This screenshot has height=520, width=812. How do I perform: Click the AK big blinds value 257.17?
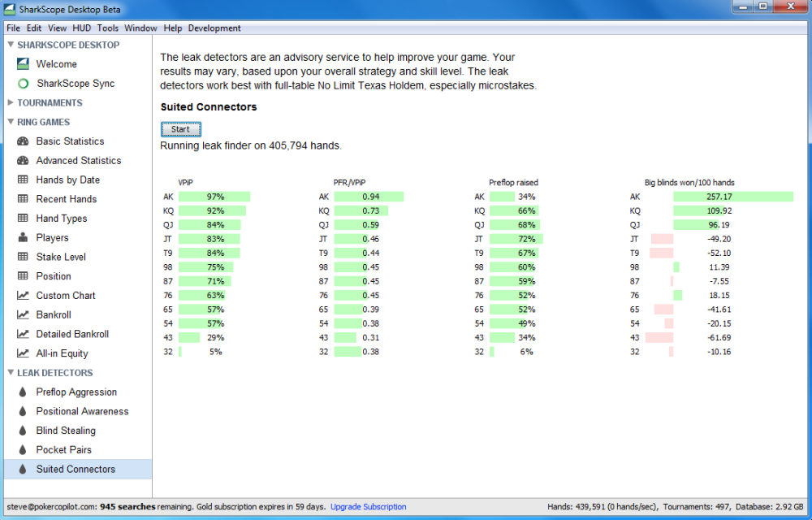coord(719,197)
